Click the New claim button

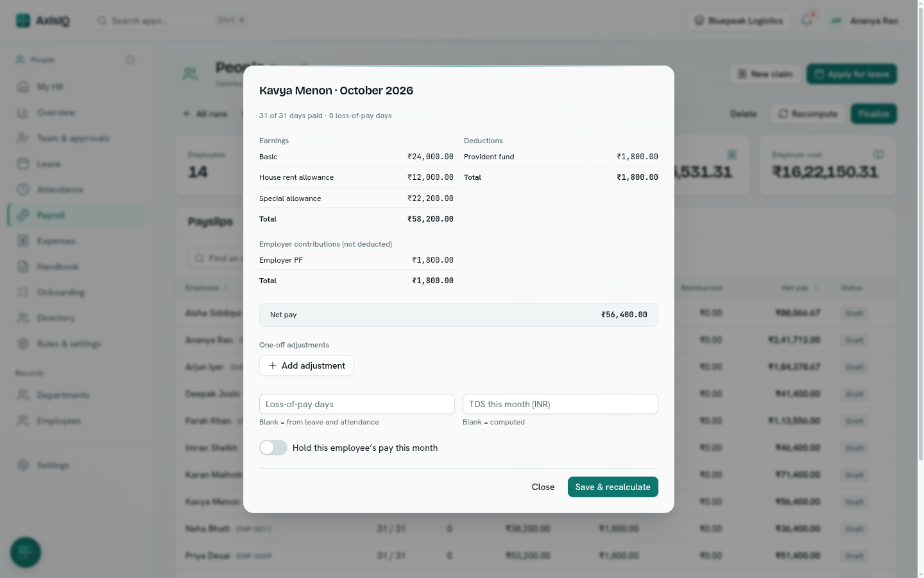pyautogui.click(x=765, y=74)
